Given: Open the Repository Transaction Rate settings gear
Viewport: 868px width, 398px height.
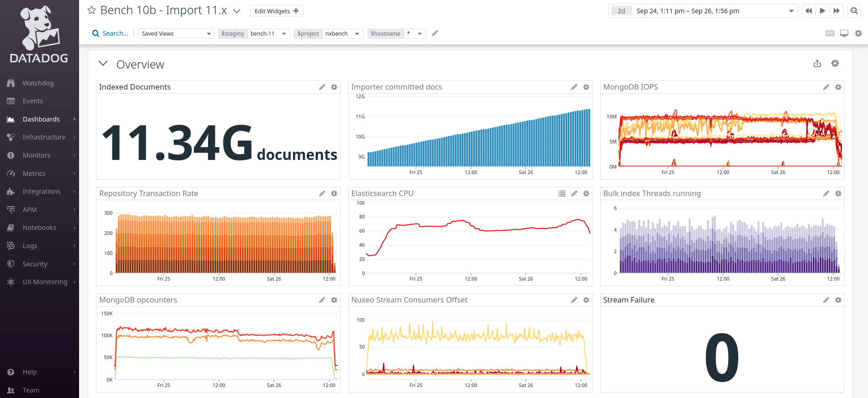Looking at the screenshot, I should click(x=334, y=193).
